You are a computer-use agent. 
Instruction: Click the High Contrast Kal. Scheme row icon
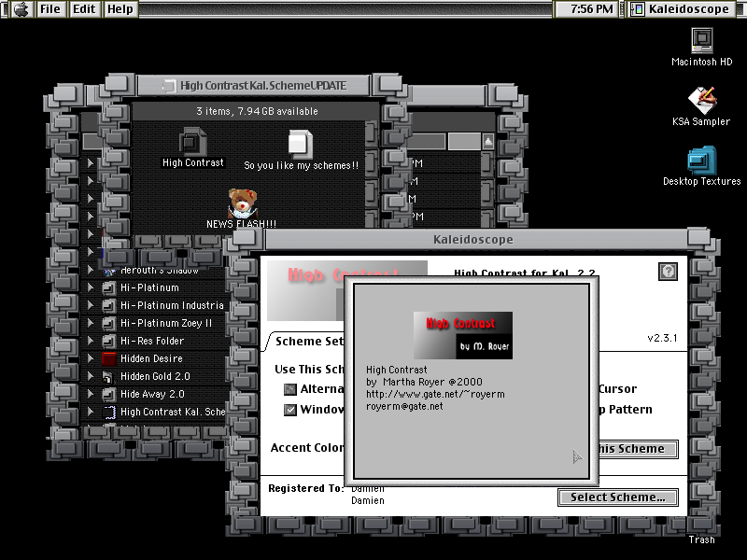(109, 412)
